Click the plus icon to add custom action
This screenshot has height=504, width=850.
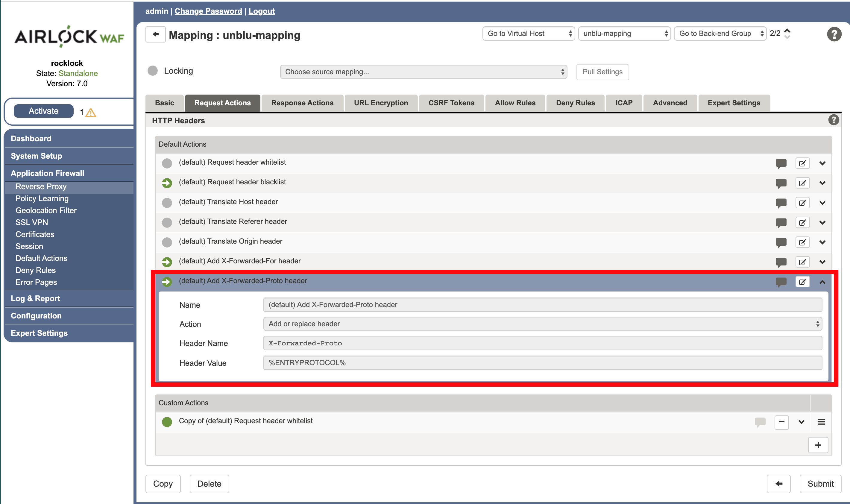pos(818,445)
